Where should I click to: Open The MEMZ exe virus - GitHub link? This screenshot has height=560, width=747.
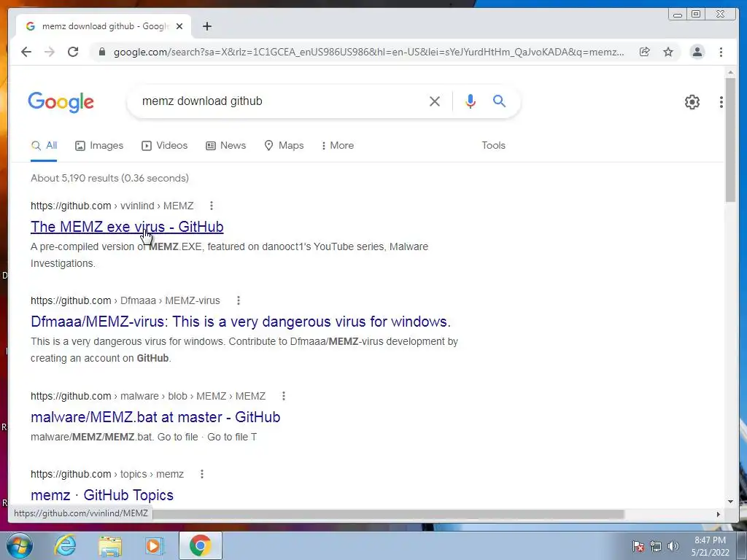[127, 227]
